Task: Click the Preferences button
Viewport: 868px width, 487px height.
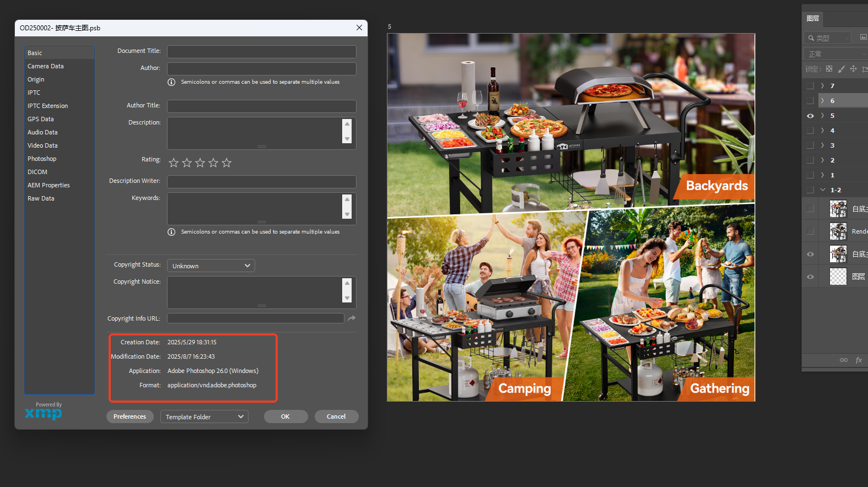Action: pos(130,416)
